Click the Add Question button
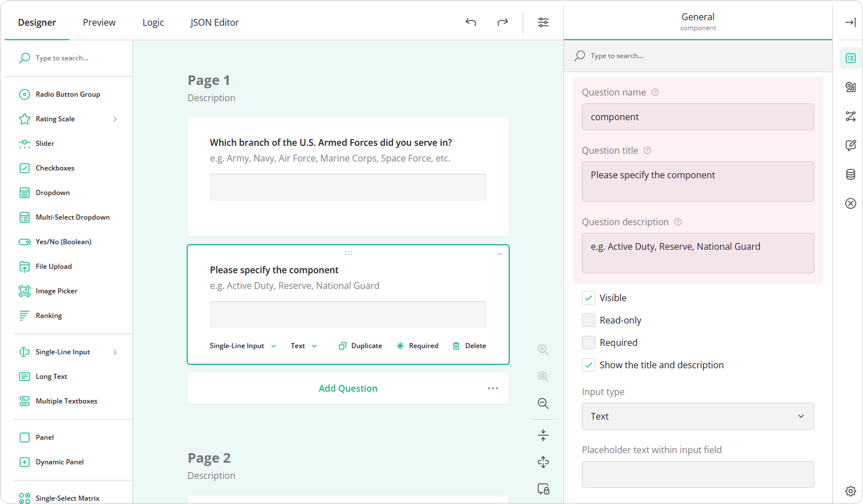This screenshot has width=863, height=504. click(348, 388)
